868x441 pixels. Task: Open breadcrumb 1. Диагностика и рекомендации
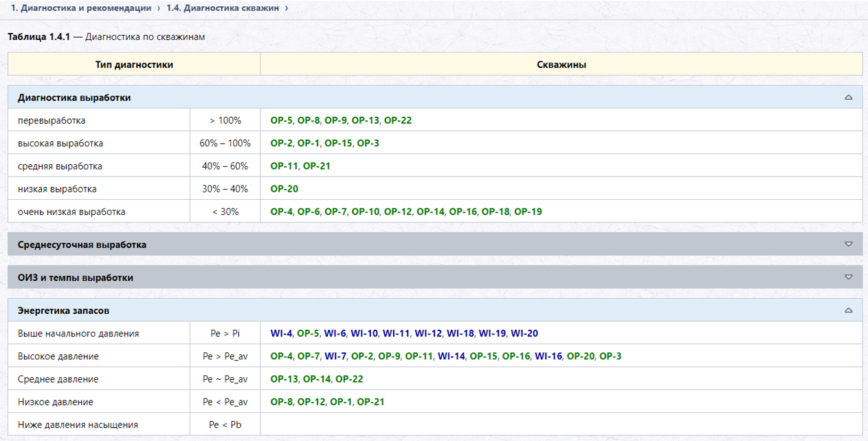[x=81, y=8]
